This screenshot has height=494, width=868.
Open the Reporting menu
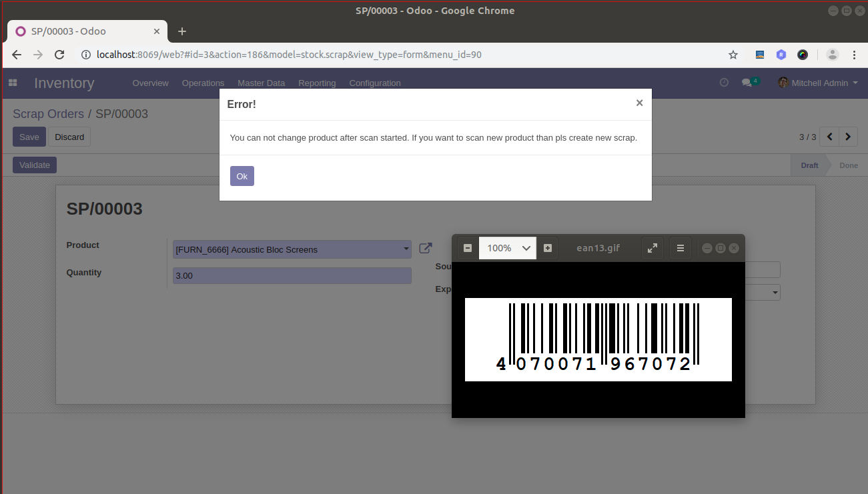[317, 83]
